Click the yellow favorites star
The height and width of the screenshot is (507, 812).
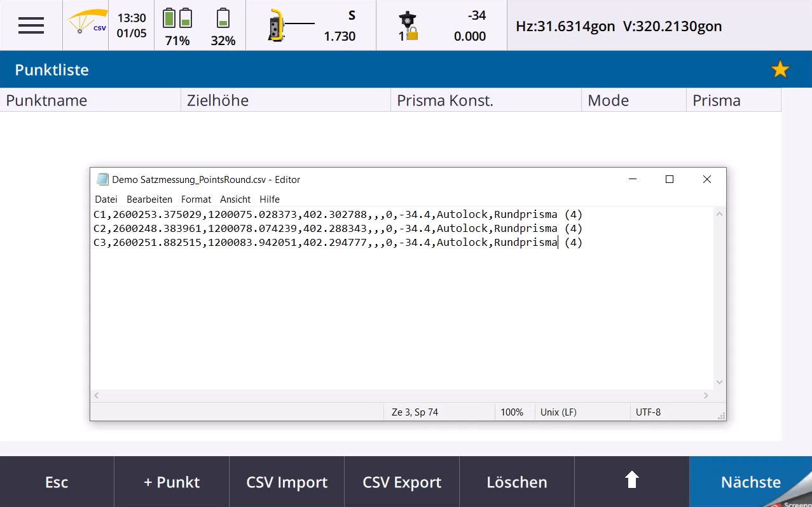[780, 70]
